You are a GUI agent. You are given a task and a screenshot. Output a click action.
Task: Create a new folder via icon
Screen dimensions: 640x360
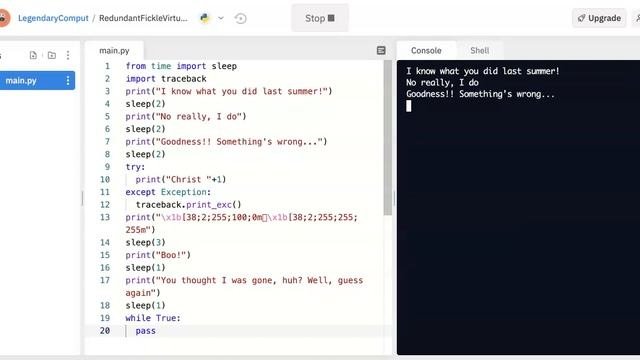click(52, 55)
